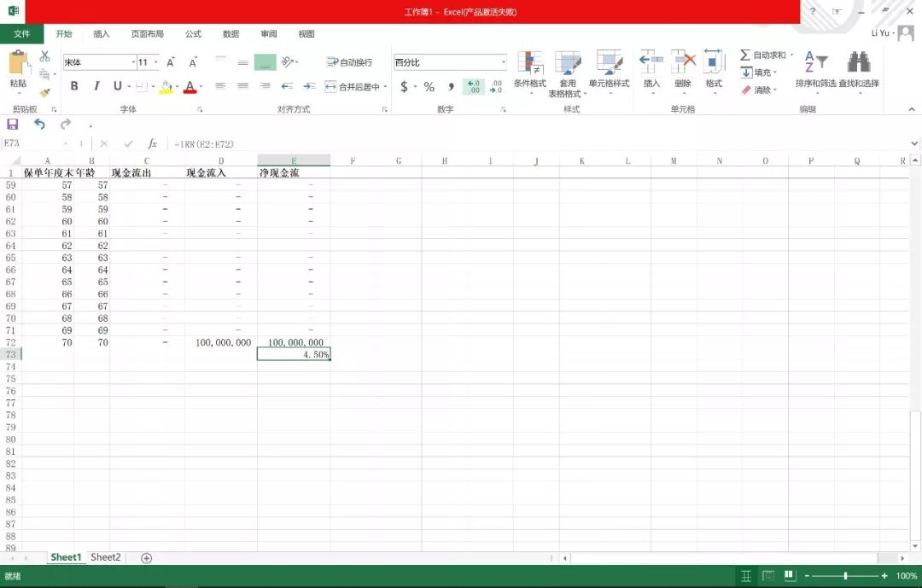The height and width of the screenshot is (588, 922).
Task: Open the Li Yu account menu
Action: click(892, 33)
